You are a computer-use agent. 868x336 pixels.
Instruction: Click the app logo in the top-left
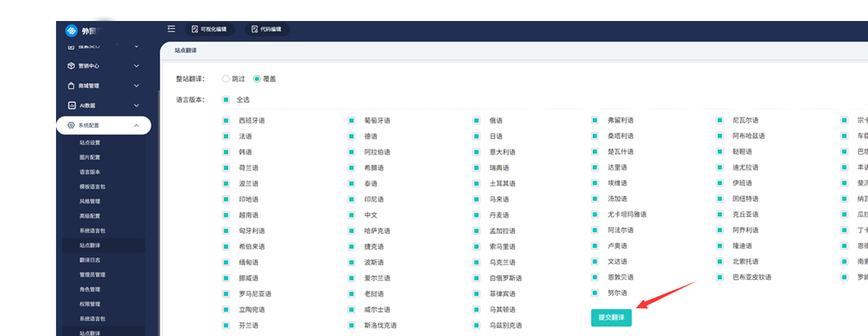[x=71, y=31]
